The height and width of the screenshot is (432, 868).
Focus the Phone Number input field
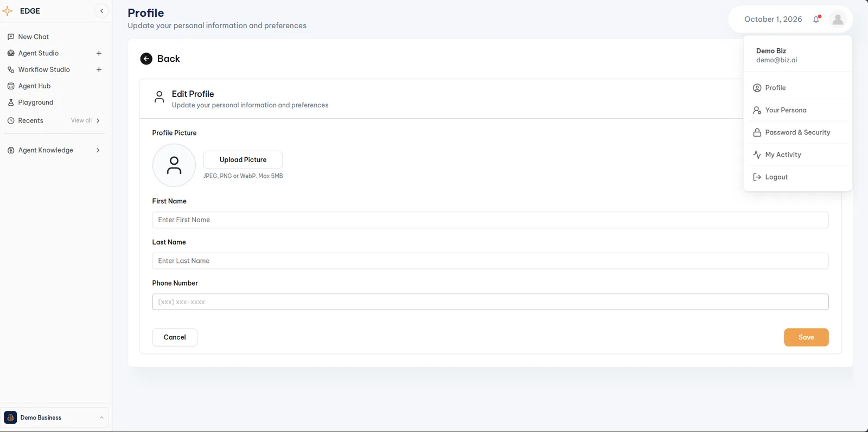click(490, 302)
